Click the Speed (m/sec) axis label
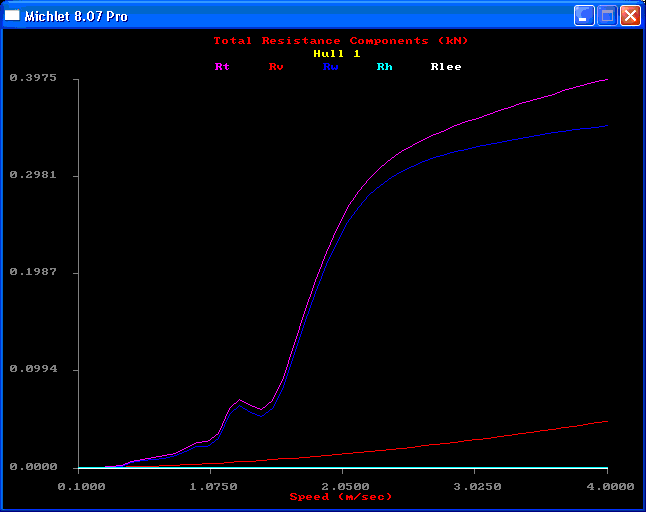646x512 pixels. coord(340,497)
